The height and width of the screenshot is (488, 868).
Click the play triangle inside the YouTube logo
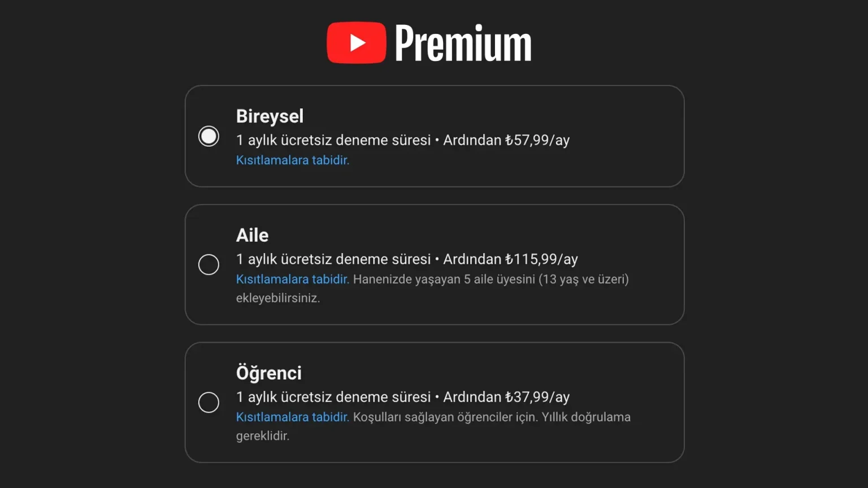pos(358,42)
